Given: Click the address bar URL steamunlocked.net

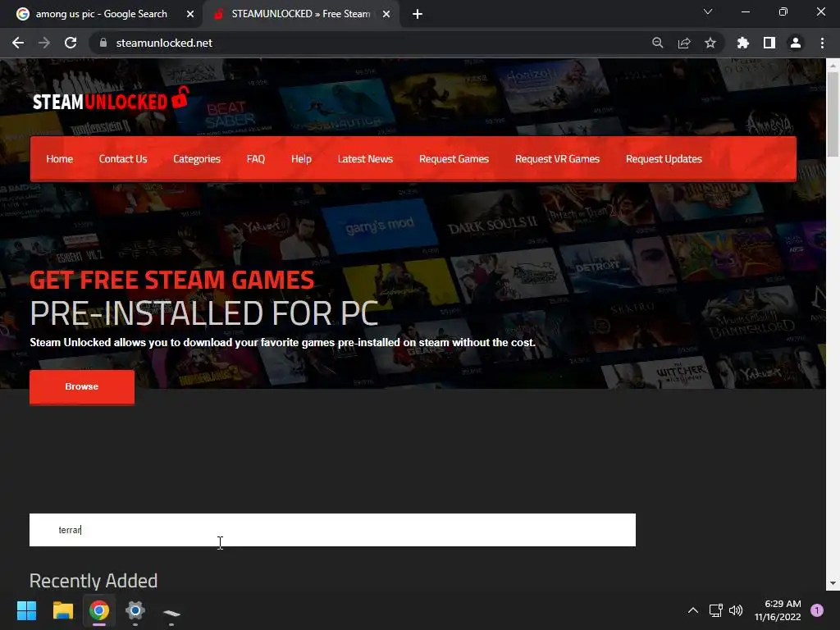Looking at the screenshot, I should click(164, 43).
